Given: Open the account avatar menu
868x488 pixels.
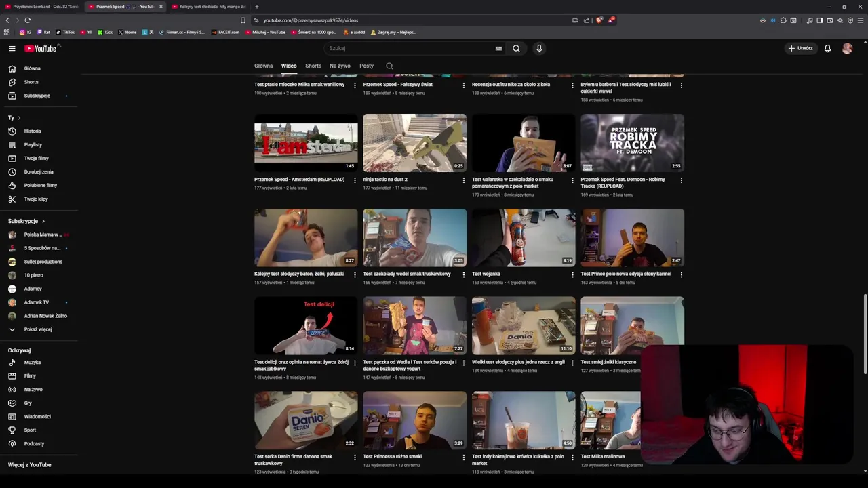Looking at the screenshot, I should point(847,48).
